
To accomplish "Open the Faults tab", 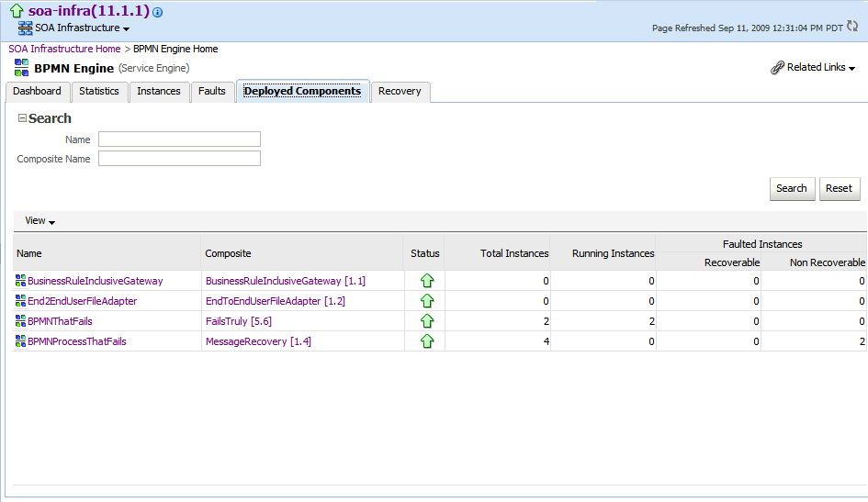I will (212, 91).
